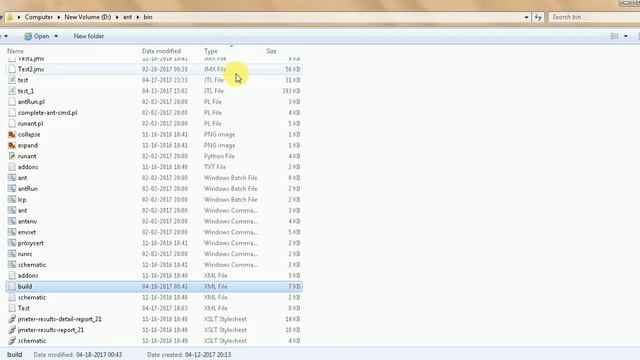Click the 04-17-2017 23:33 date of test

(x=165, y=80)
